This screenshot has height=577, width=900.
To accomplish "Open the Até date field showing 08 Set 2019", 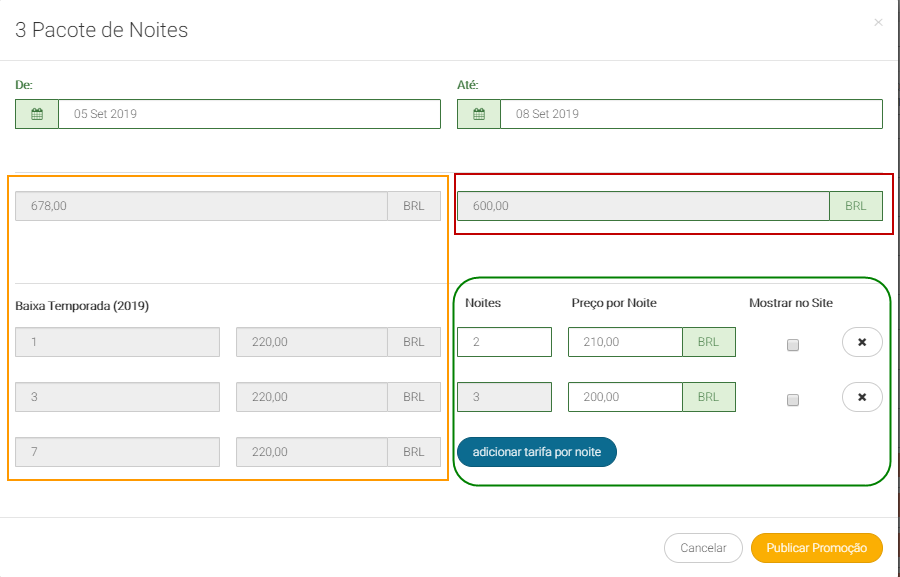I will (691, 114).
